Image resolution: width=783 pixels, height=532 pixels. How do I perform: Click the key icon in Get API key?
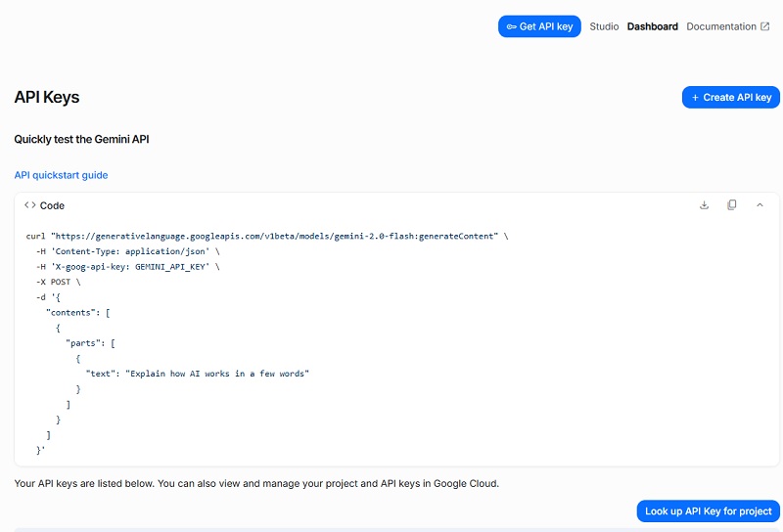point(511,27)
